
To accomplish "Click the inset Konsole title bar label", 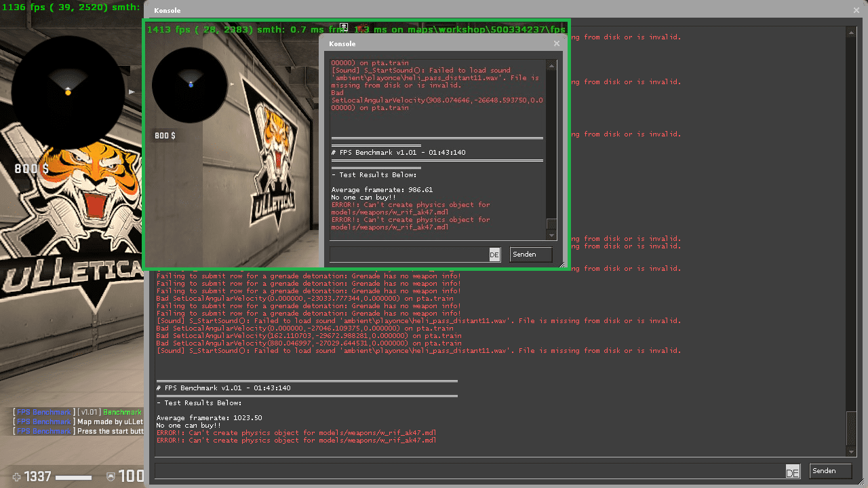I will [342, 43].
